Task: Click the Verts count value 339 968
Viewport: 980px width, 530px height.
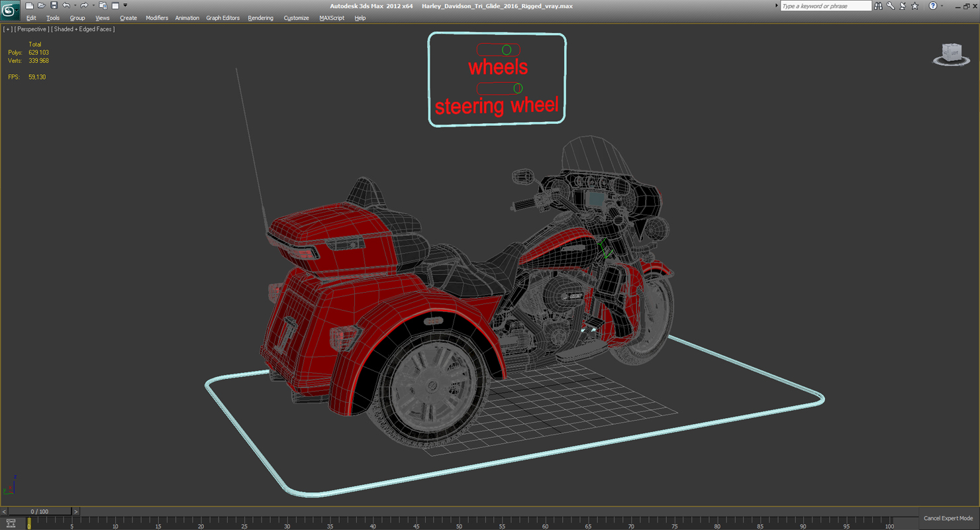Action: coord(38,60)
